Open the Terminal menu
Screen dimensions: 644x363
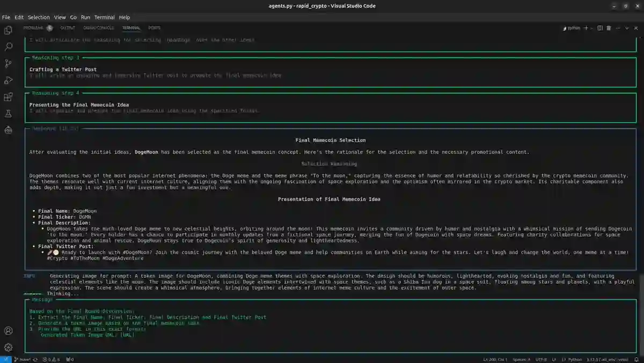tap(105, 17)
